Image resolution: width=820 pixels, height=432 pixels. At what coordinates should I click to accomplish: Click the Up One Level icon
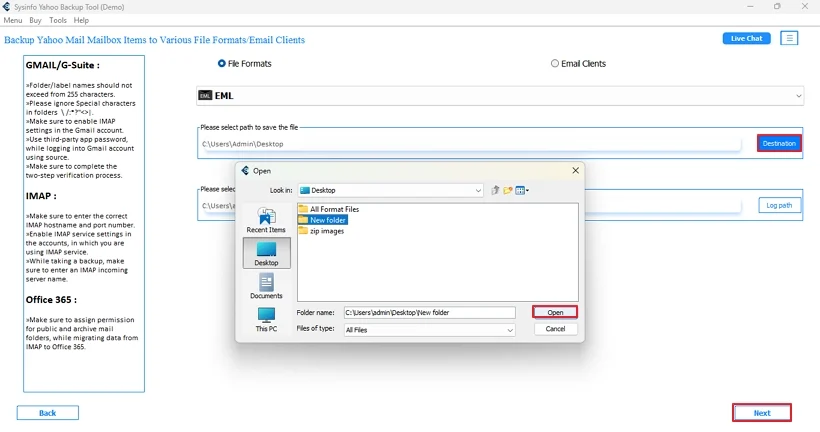point(495,190)
